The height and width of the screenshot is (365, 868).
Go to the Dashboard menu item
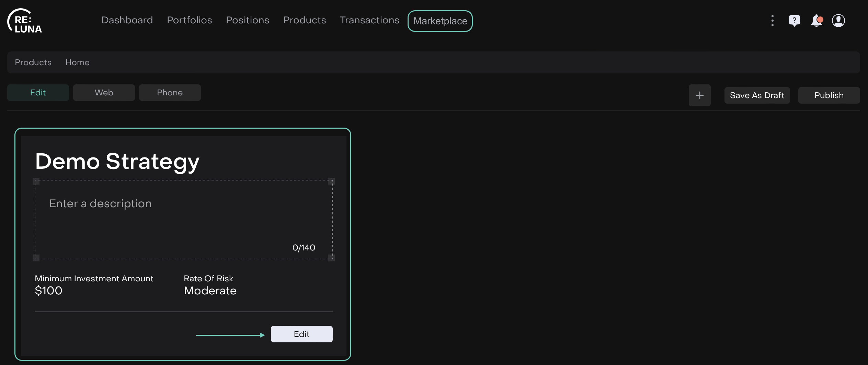(x=127, y=20)
